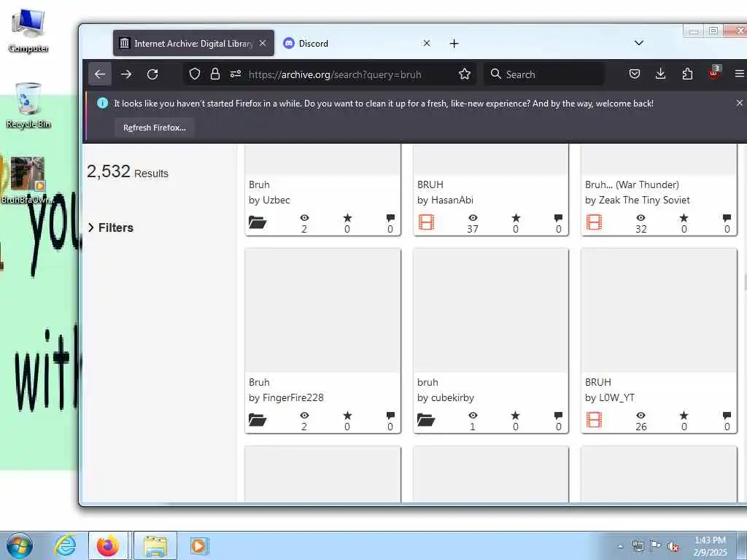Open the Extensions puzzle icon
Viewport: 747px width, 560px height.
tap(687, 74)
